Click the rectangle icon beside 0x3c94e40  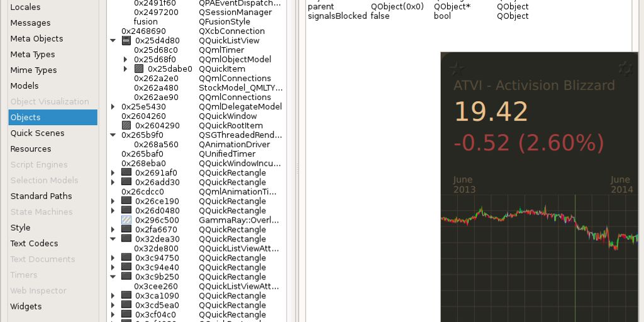coord(126,267)
